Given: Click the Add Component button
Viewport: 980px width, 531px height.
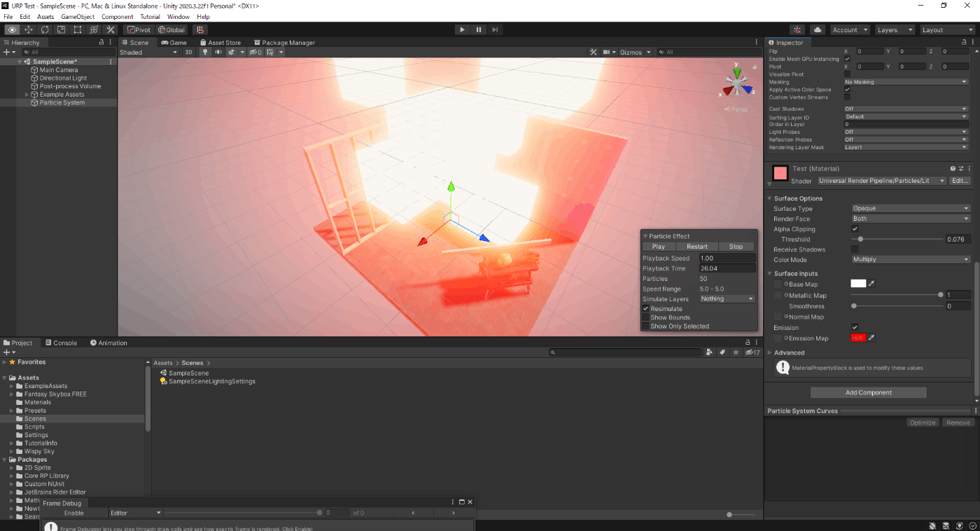Looking at the screenshot, I should [869, 393].
